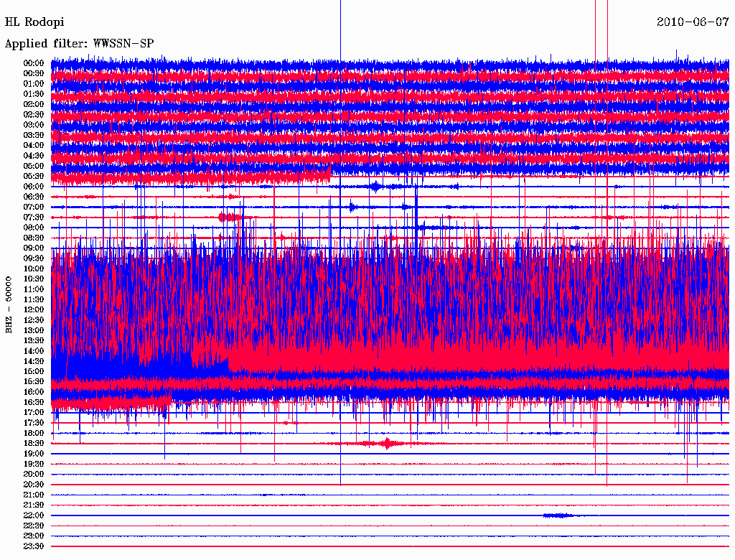Select the 23:00 time label
This screenshot has height=560, width=735.
pyautogui.click(x=34, y=536)
